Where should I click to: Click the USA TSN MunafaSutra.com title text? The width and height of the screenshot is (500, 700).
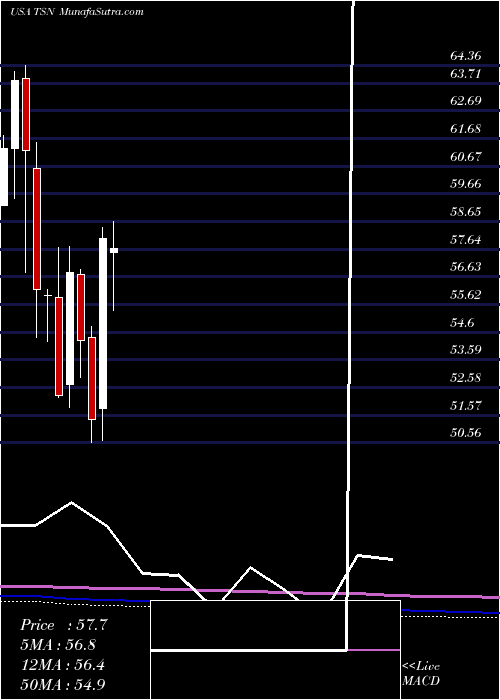pos(76,12)
